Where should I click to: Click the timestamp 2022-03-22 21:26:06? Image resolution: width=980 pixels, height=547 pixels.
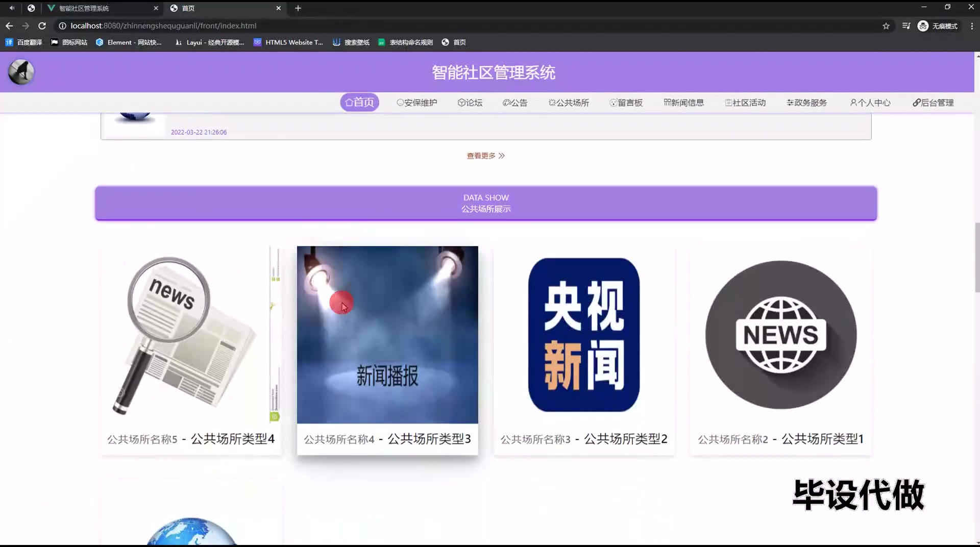[199, 132]
